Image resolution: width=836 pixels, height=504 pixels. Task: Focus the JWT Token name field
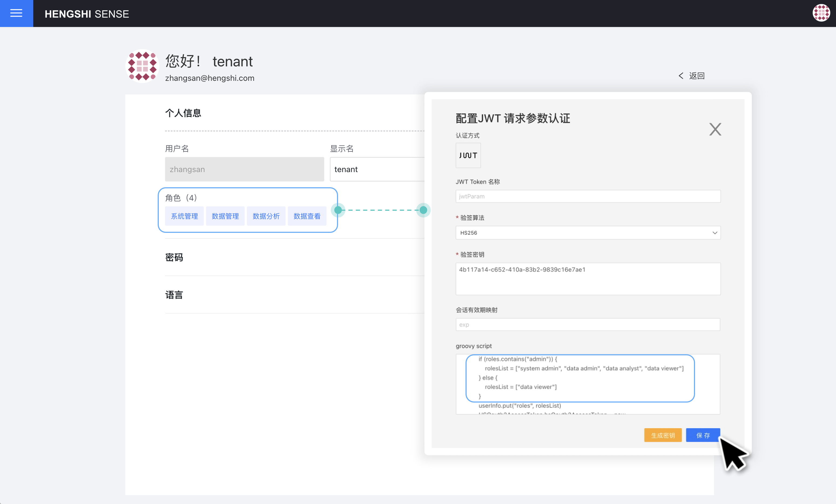click(x=588, y=196)
